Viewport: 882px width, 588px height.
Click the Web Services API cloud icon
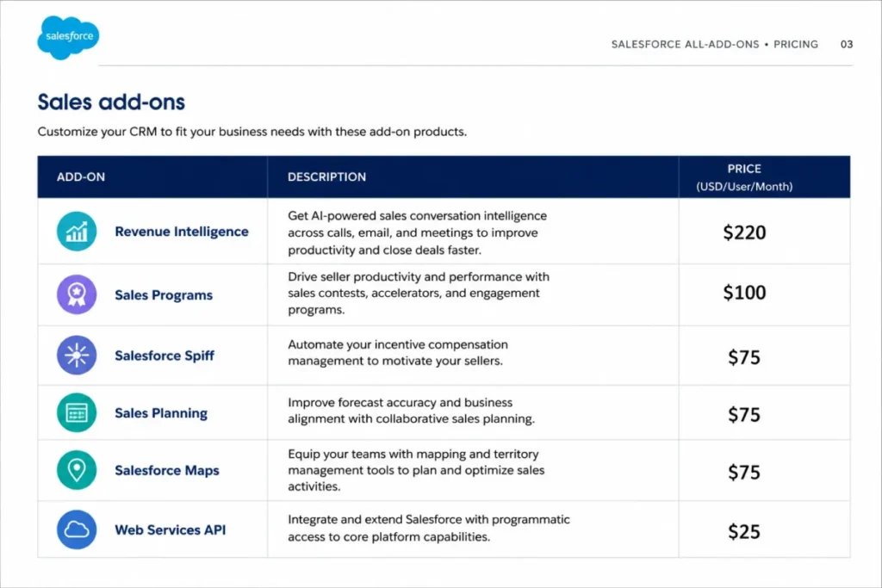click(77, 529)
